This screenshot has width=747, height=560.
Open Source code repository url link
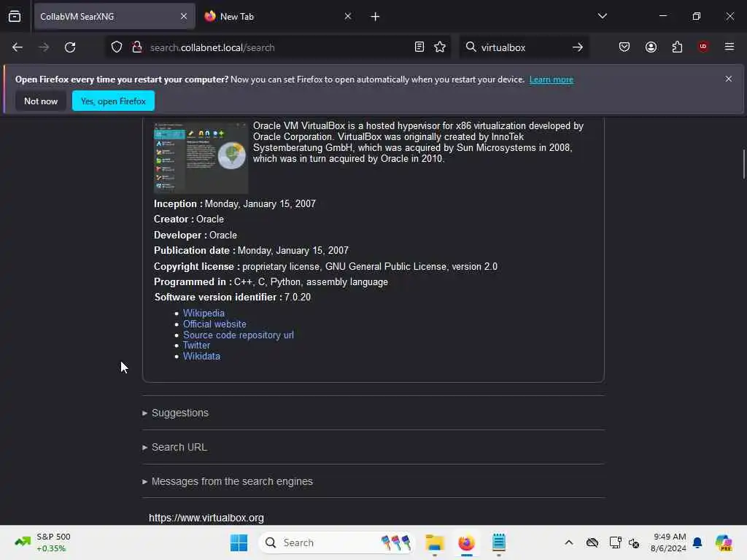pos(239,335)
